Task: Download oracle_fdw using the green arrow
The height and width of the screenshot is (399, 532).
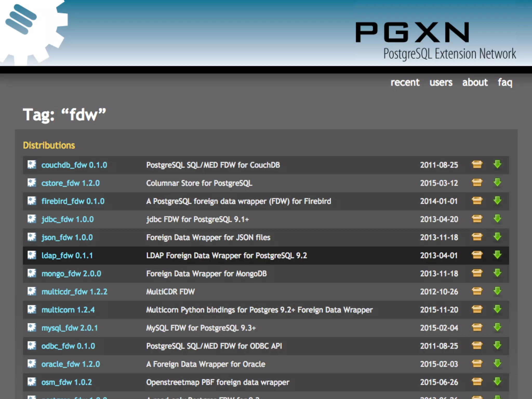Action: [497, 363]
